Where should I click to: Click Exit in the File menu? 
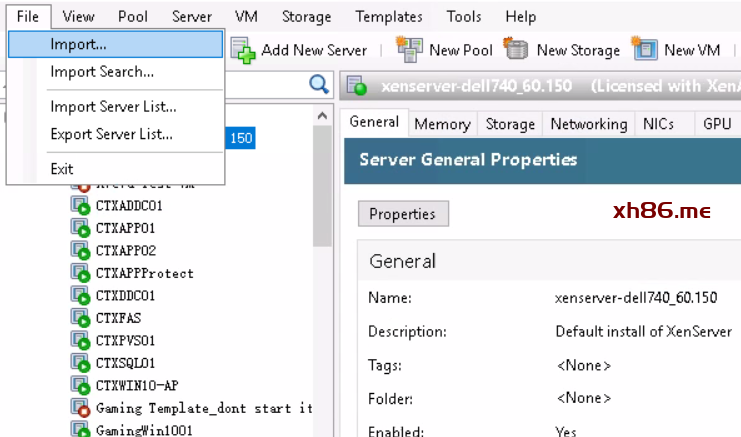pyautogui.click(x=62, y=169)
